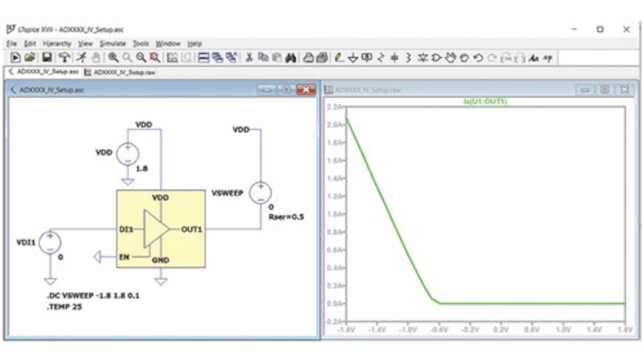Click the Run simulation toolbar icon
Viewport: 644px width, 362px height.
click(14, 58)
